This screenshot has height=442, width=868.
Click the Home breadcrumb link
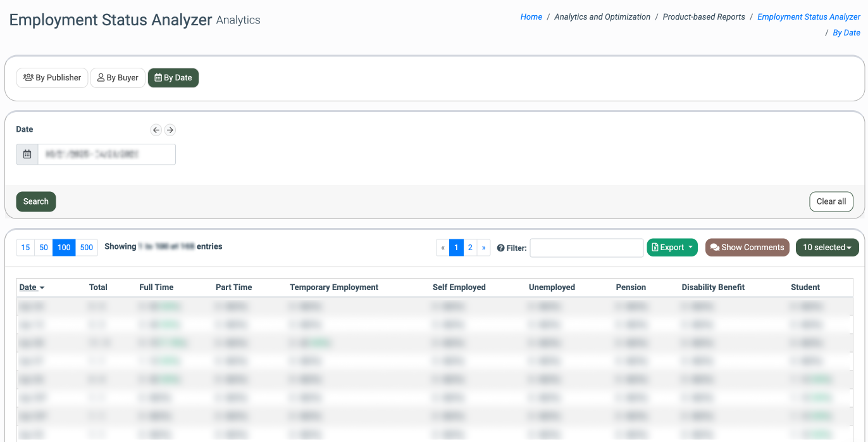(531, 17)
